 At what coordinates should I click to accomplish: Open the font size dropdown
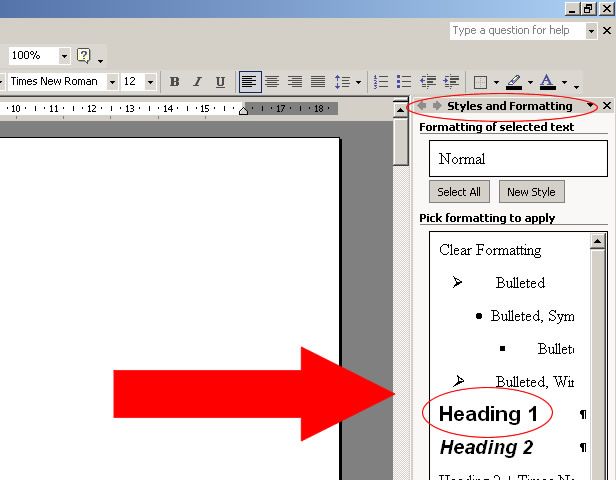point(150,82)
